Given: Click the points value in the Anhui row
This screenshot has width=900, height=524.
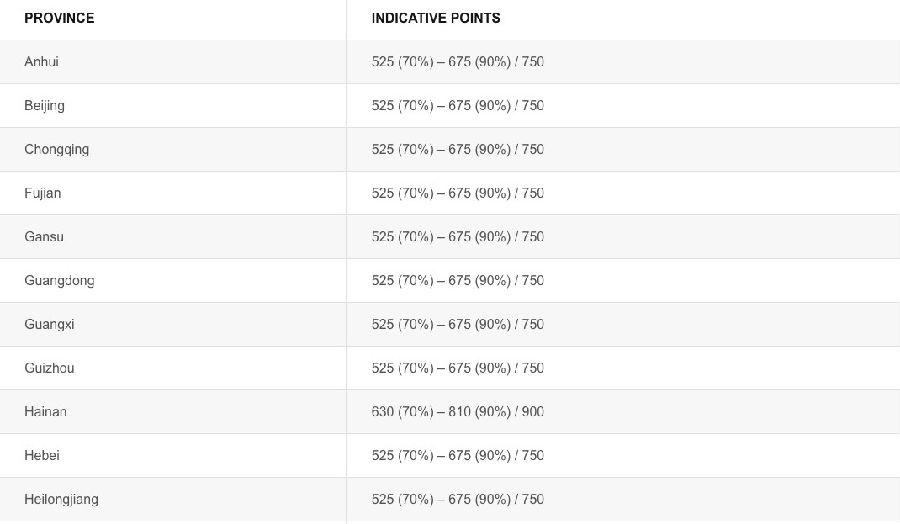Looking at the screenshot, I should 457,61.
